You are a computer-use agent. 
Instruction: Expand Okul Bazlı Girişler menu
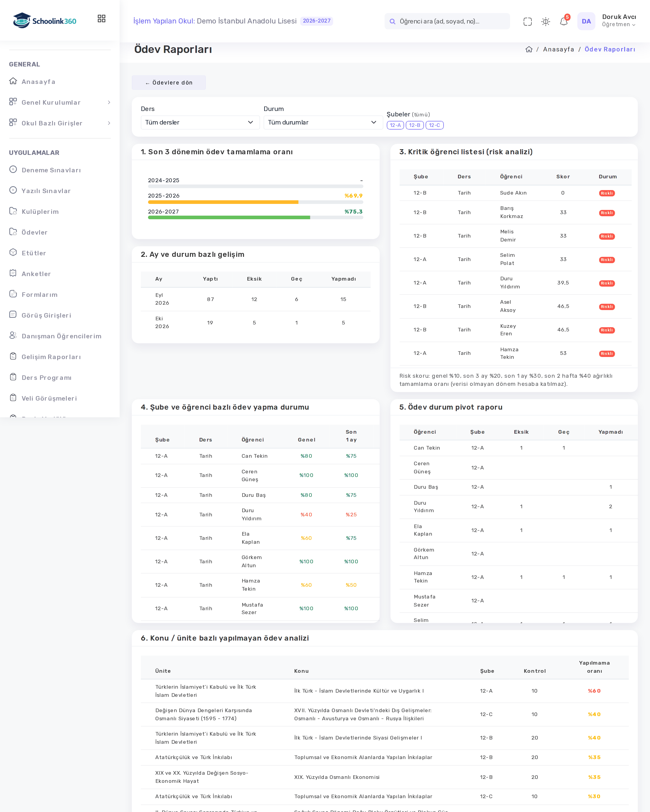coord(60,123)
